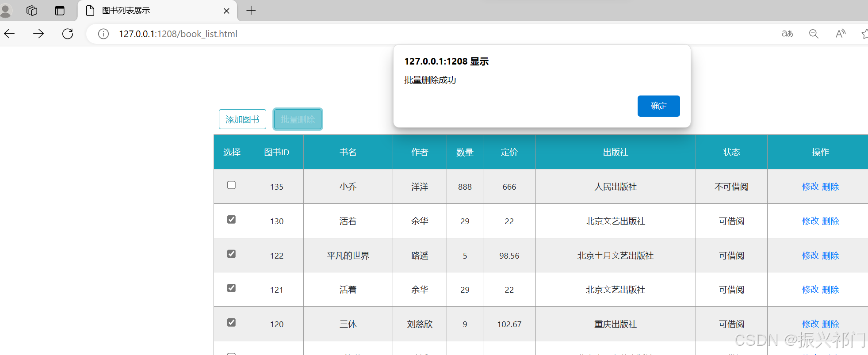Click 修改 link for 三体
The width and height of the screenshot is (868, 355).
pyautogui.click(x=811, y=324)
